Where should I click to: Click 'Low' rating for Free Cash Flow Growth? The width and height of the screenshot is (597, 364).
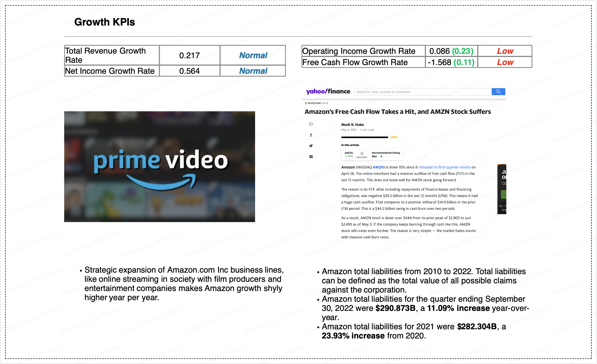click(x=505, y=62)
